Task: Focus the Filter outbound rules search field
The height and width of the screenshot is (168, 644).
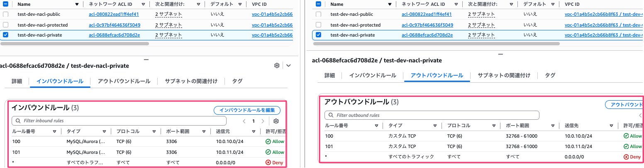Action: click(432, 115)
